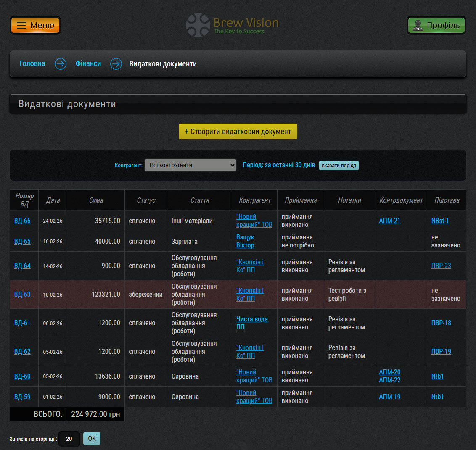Expand the Контрагент dropdown
The image size is (476, 450).
click(x=190, y=165)
